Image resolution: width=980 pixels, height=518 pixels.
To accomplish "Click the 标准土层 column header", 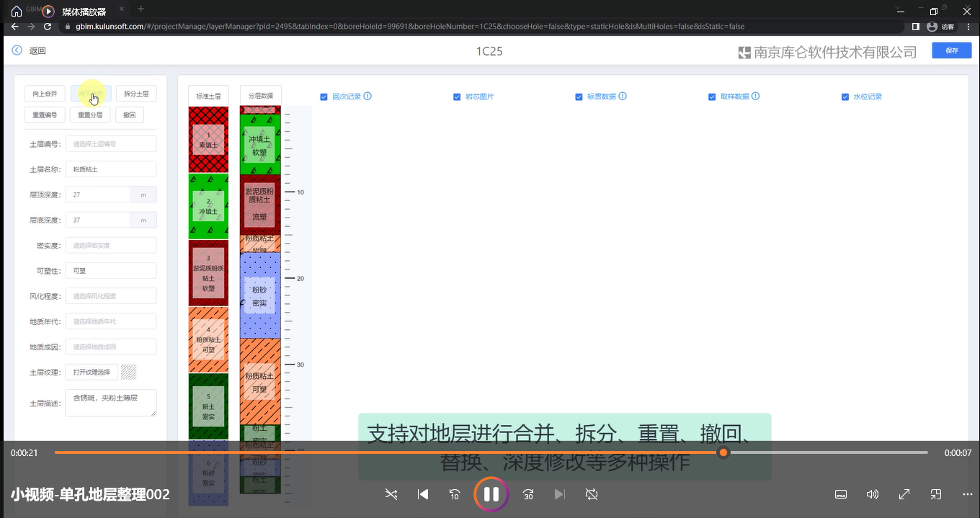I will (208, 96).
